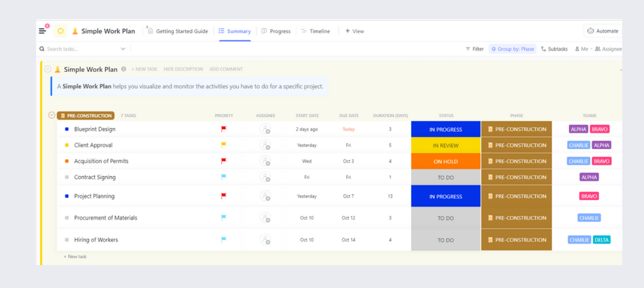Image resolution: width=644 pixels, height=288 pixels.
Task: Toggle the Subtasks display option
Action: point(554,49)
